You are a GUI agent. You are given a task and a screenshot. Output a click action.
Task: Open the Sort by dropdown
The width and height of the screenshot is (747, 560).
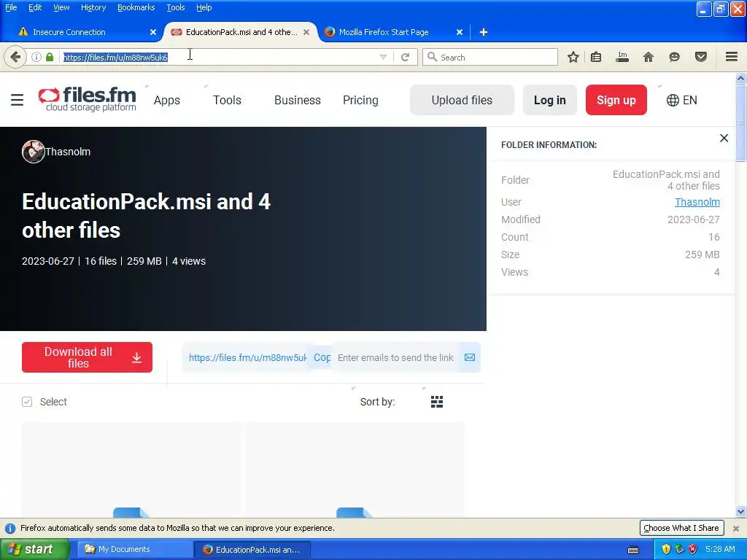pyautogui.click(x=377, y=402)
